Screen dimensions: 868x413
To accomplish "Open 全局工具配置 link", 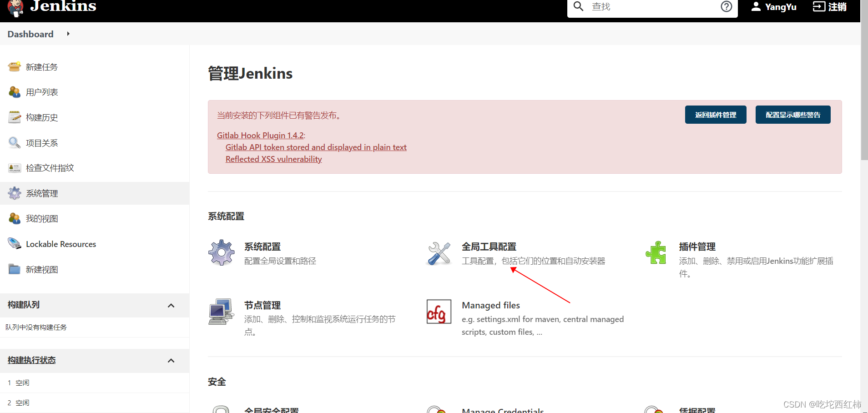I will pyautogui.click(x=489, y=247).
